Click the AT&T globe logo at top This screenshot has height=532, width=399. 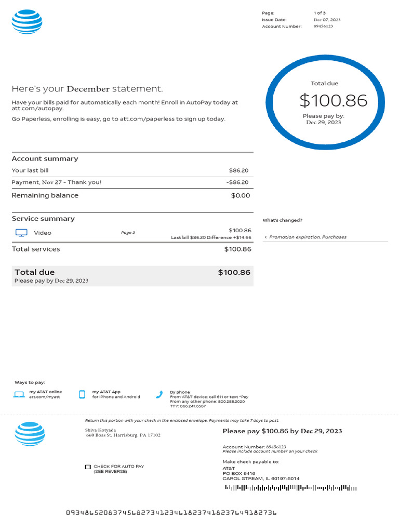27,22
